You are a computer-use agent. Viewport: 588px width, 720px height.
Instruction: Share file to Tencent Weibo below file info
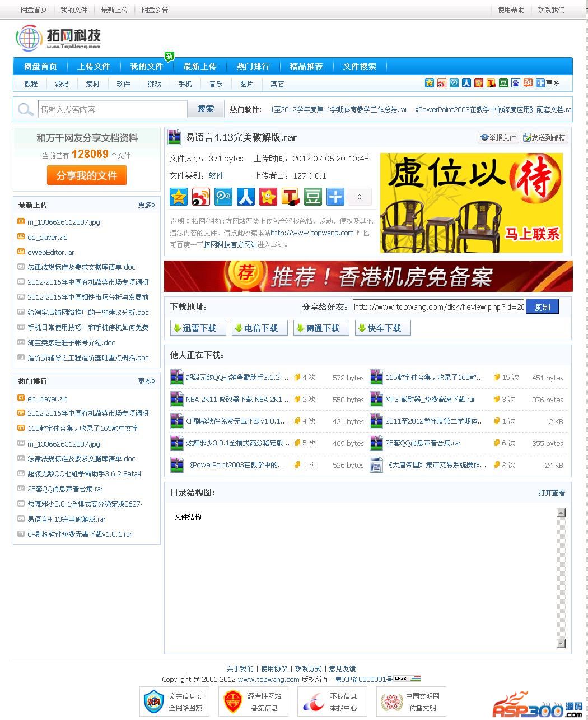[223, 197]
